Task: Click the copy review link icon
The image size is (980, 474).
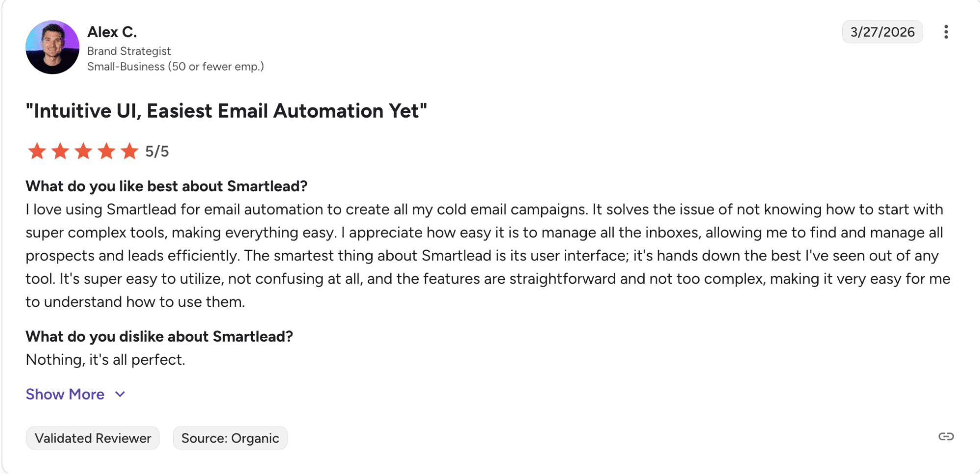Action: [x=946, y=436]
